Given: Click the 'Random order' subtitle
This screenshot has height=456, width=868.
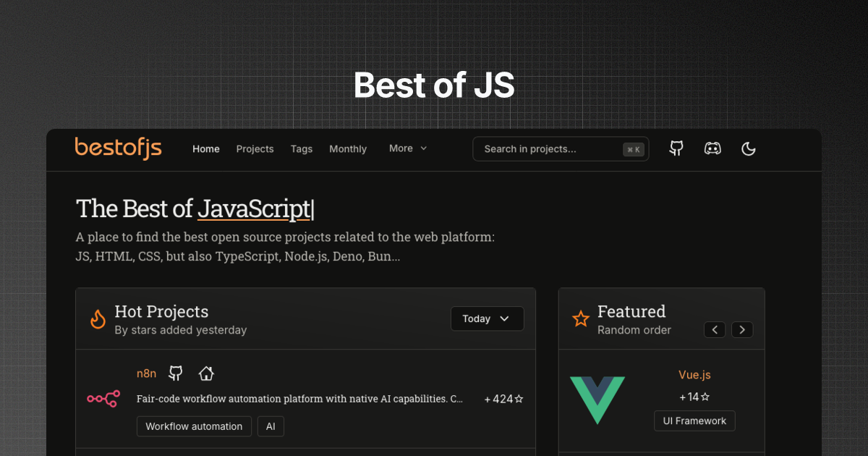Looking at the screenshot, I should pos(634,330).
